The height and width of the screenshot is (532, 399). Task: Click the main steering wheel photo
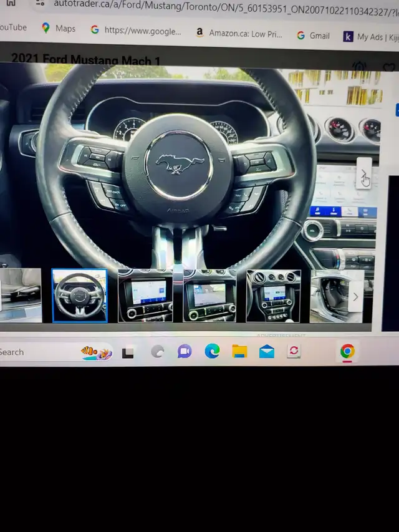(190, 167)
